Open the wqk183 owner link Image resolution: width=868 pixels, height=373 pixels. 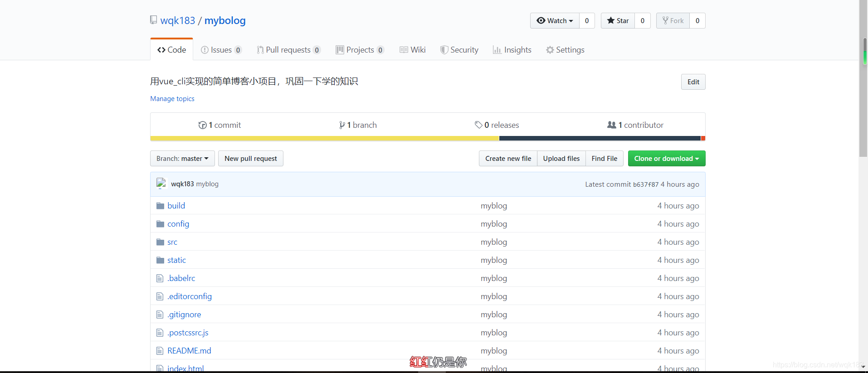coord(178,20)
